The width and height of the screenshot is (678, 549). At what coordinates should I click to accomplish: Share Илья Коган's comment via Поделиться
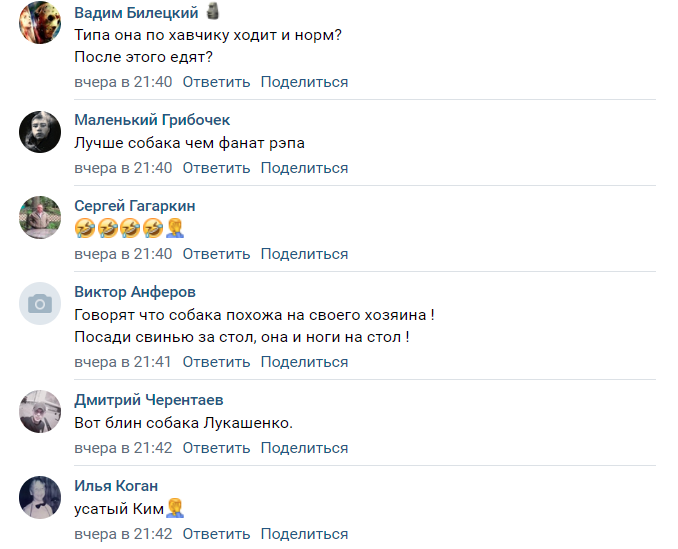coord(304,534)
